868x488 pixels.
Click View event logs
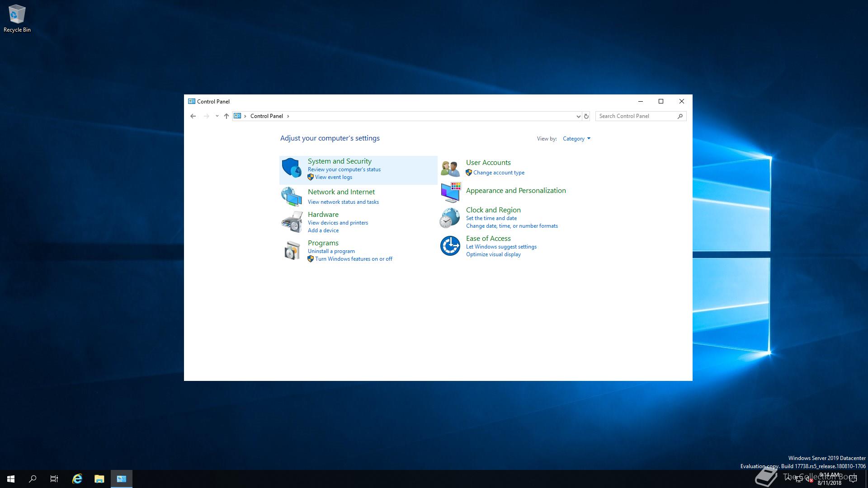(334, 177)
